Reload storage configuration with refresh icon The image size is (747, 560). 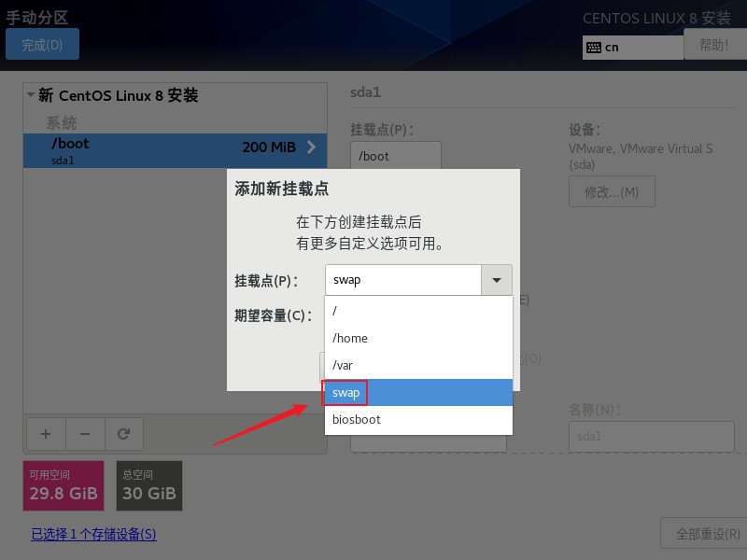[124, 434]
